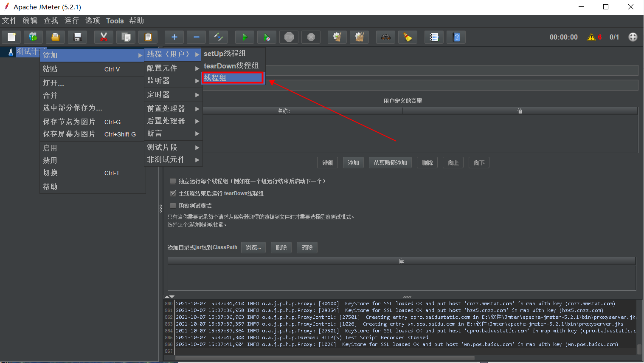Choose 禁用 in the context menu
The image size is (644, 363).
tap(93, 160)
